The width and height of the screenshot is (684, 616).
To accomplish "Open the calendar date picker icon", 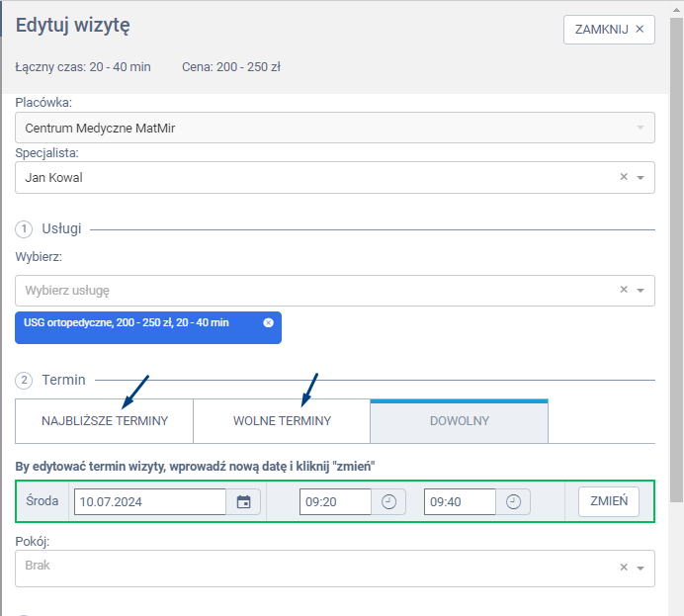I will (x=243, y=502).
